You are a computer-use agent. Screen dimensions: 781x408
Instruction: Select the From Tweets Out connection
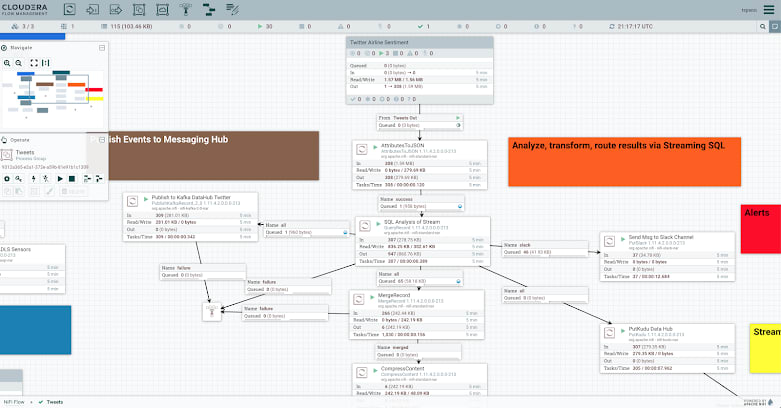[x=419, y=122]
